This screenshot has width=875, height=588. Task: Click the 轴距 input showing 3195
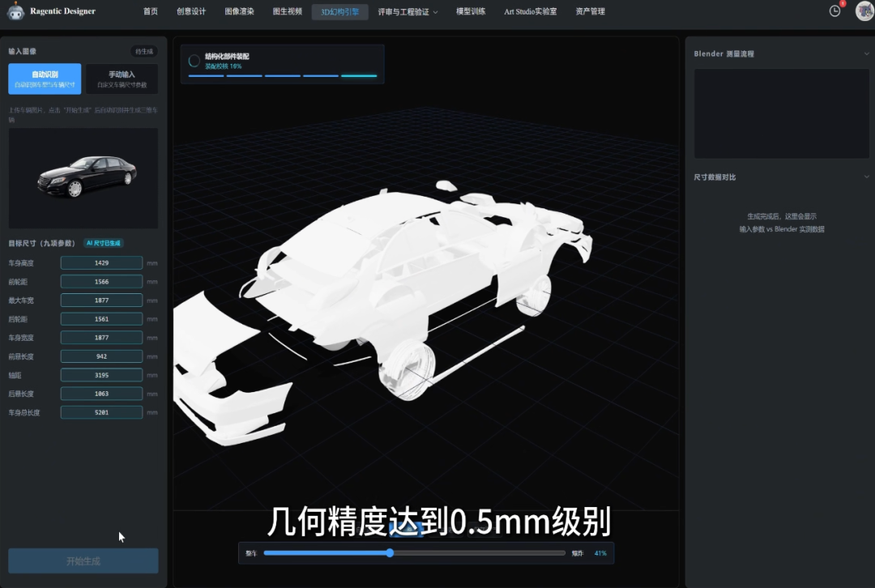[x=101, y=375]
